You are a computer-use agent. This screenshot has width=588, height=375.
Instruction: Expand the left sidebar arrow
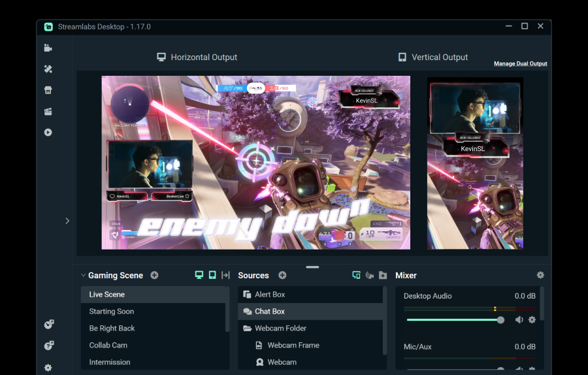click(x=67, y=221)
